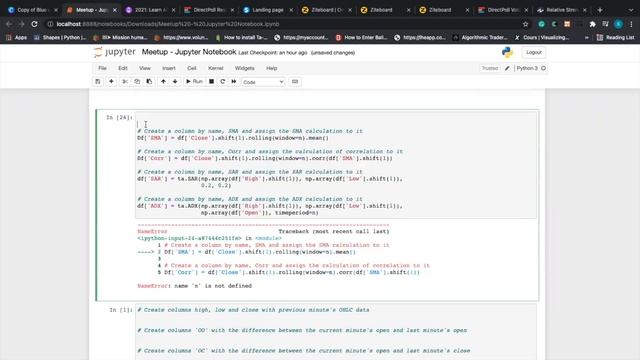This screenshot has width=640, height=360.
Task: Insert a cell below with plus icon
Action: (x=111, y=82)
